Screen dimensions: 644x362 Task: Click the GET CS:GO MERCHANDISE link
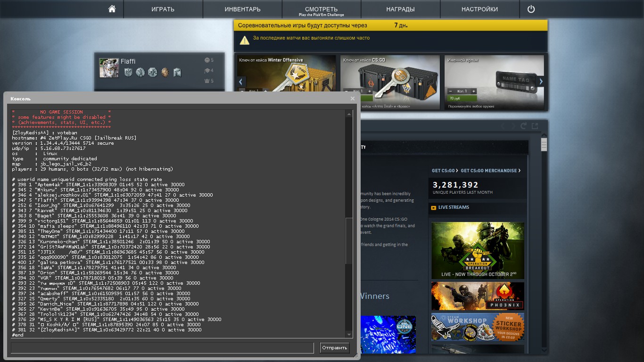490,171
